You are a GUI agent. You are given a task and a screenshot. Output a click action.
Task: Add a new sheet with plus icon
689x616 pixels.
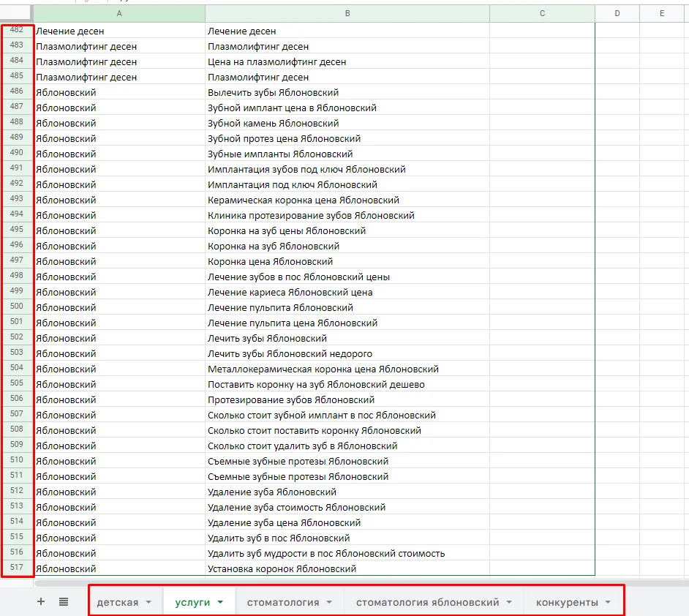point(41,601)
